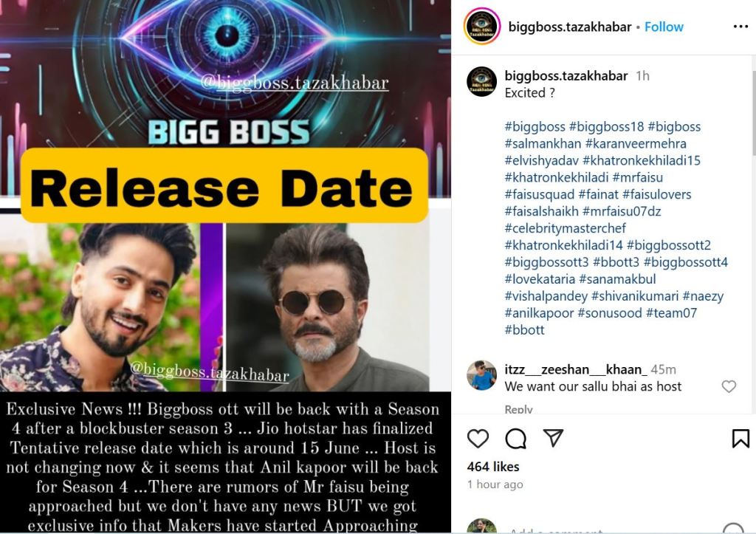Save the post with the bookmark icon
This screenshot has height=534, width=756.
(740, 439)
